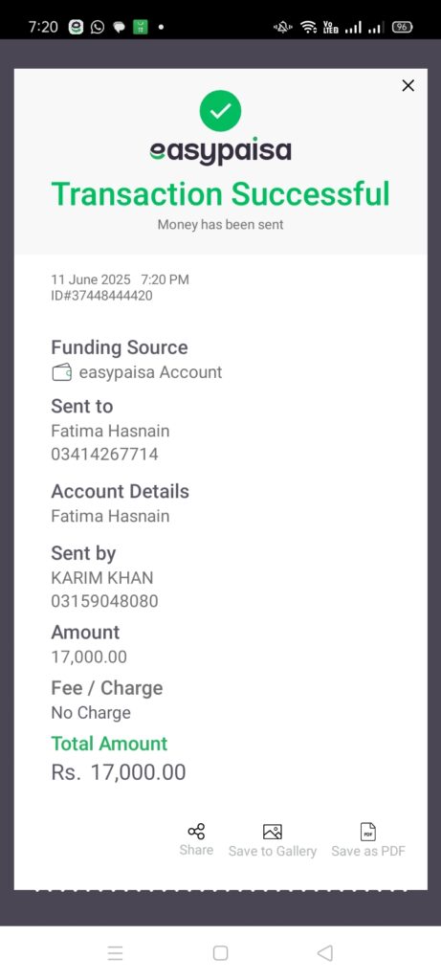The image size is (441, 980).
Task: Tap the Wi-Fi icon in status bar
Action: click(x=309, y=27)
